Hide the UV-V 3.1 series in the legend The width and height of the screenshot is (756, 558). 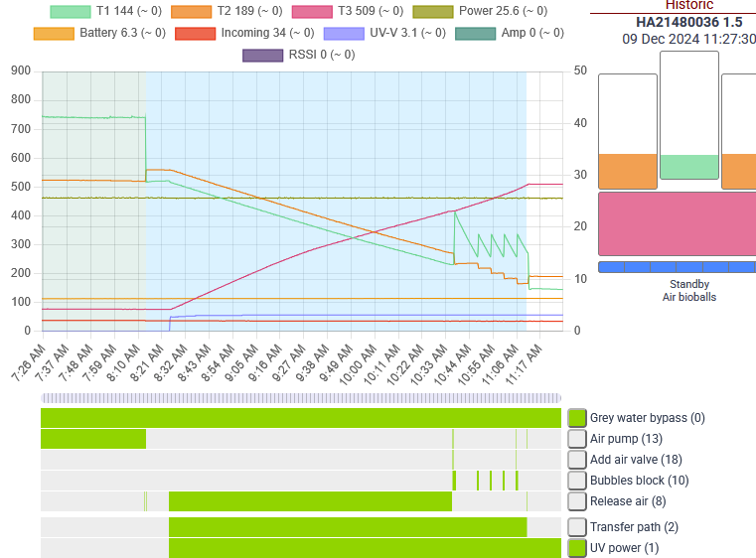pos(345,34)
